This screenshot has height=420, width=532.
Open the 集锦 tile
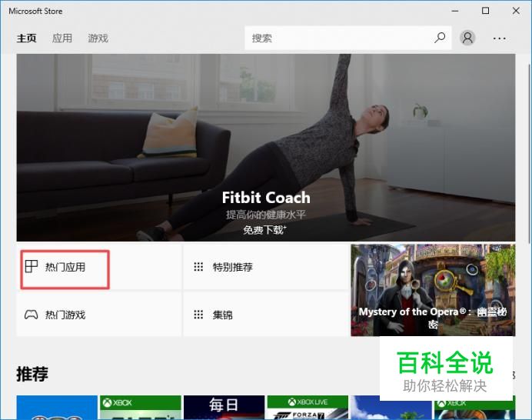[x=266, y=314]
